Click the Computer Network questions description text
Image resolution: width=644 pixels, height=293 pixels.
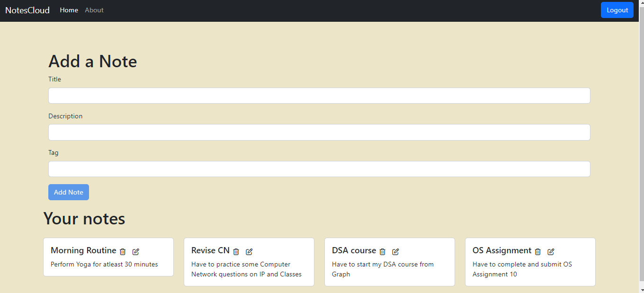[246, 269]
